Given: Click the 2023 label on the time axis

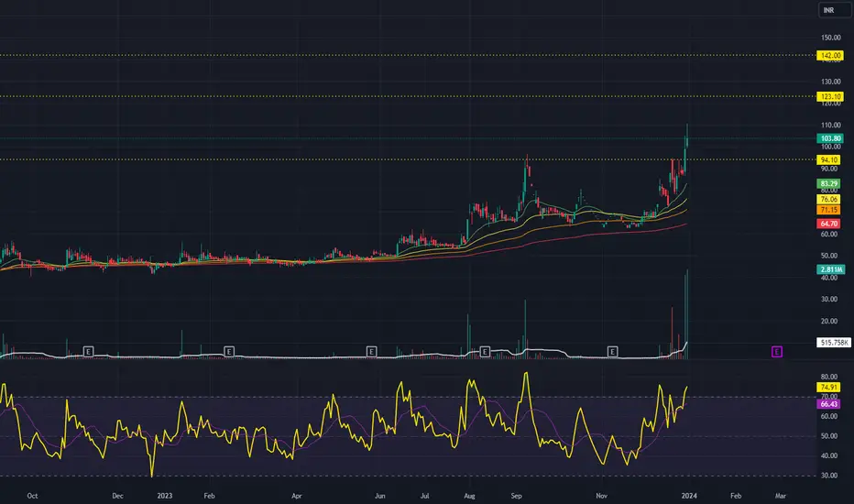Looking at the screenshot, I should [x=165, y=496].
